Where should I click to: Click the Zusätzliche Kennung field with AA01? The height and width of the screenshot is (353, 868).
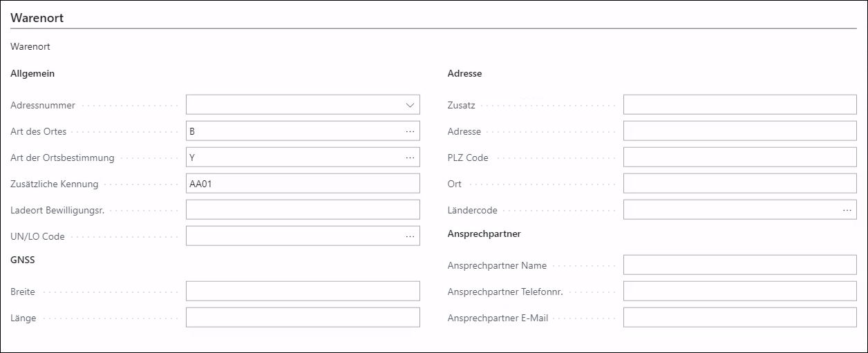(303, 184)
